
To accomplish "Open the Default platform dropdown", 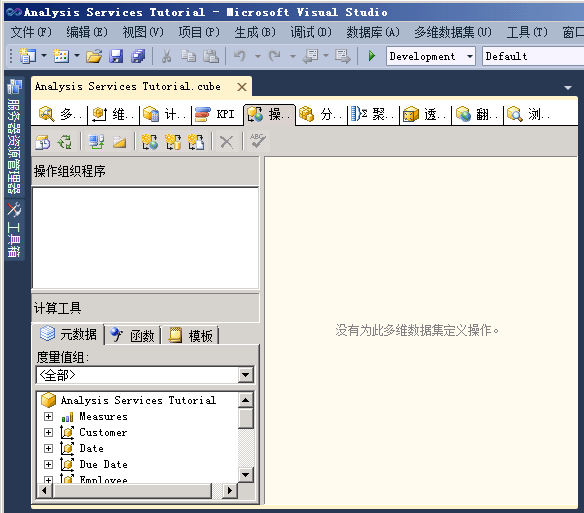I will (x=533, y=56).
